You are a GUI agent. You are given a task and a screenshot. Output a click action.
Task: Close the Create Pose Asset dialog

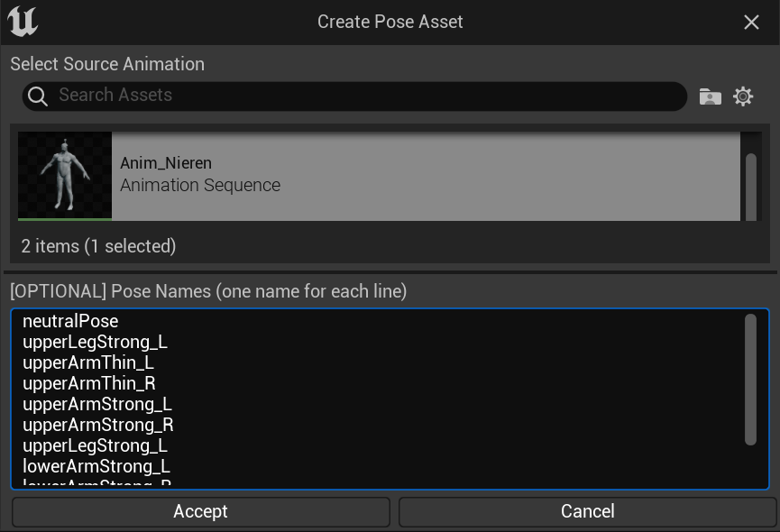[x=751, y=22]
